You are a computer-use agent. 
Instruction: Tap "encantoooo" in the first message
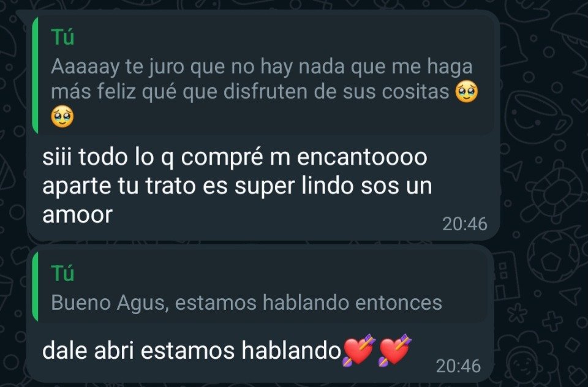point(362,157)
